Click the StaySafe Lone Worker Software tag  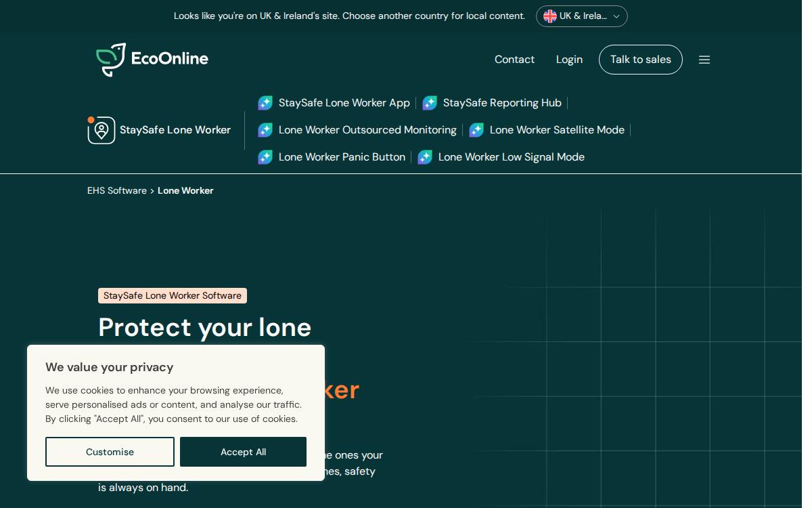click(x=173, y=295)
